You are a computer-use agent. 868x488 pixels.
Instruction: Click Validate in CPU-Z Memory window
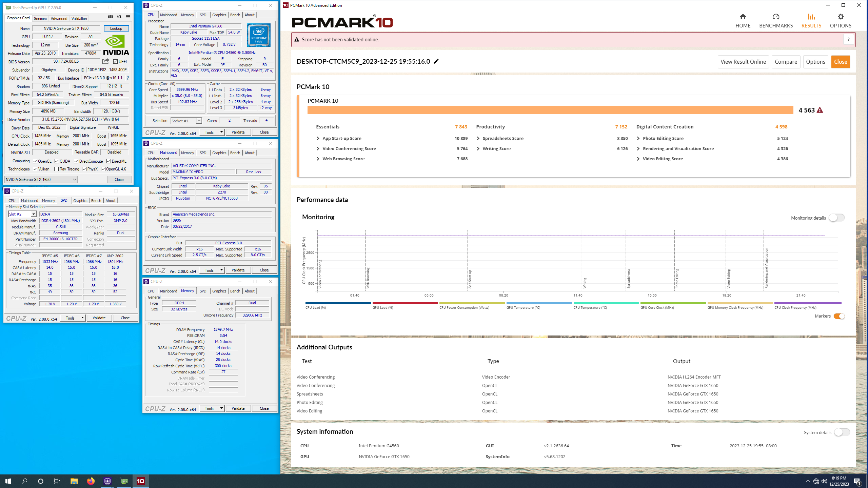(238, 408)
